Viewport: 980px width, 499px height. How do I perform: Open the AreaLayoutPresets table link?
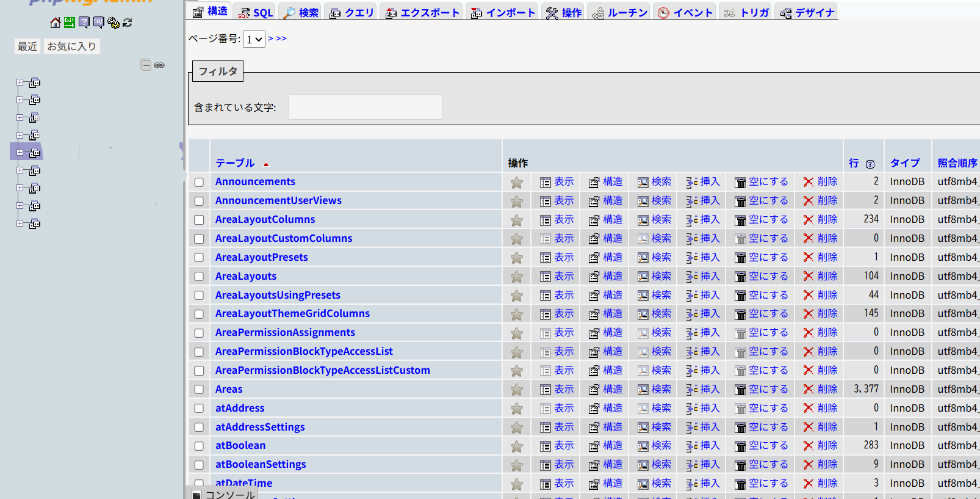pos(261,257)
